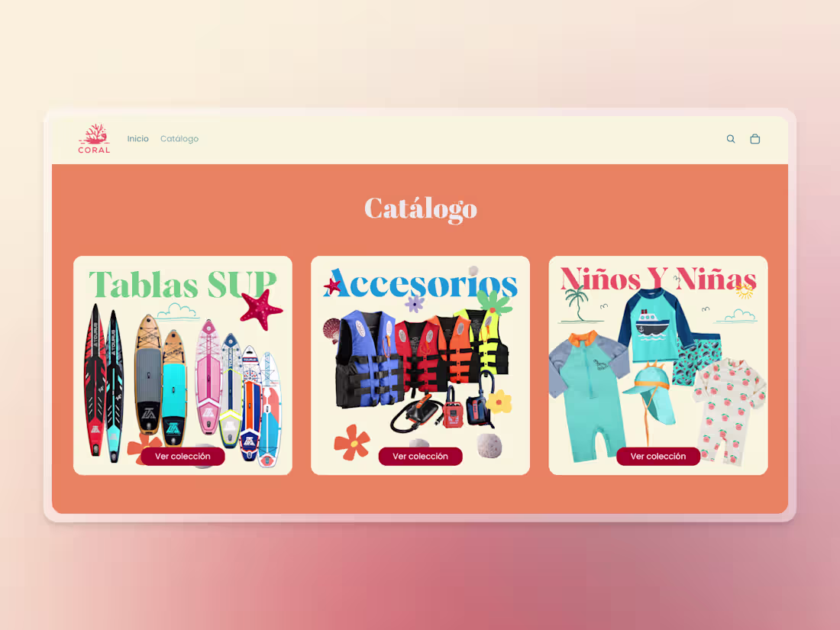
Task: Open the shopping bag cart icon
Action: click(x=754, y=139)
